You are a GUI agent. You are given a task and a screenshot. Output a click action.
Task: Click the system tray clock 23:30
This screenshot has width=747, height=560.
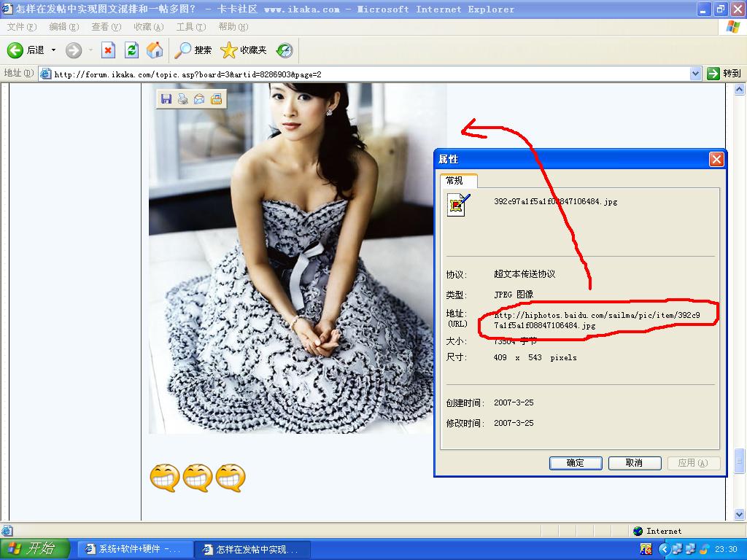[726, 549]
